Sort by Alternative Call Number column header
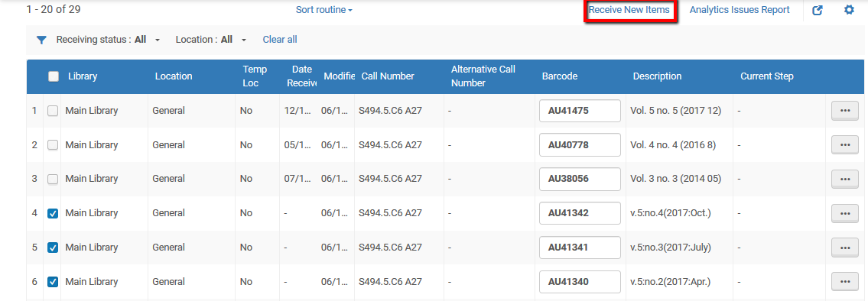The image size is (868, 301). coord(483,76)
